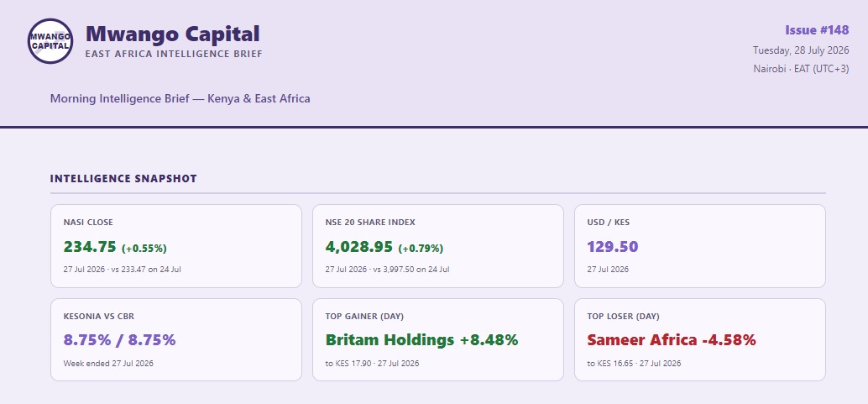Click Sameer Africa -4.58% text

(672, 339)
